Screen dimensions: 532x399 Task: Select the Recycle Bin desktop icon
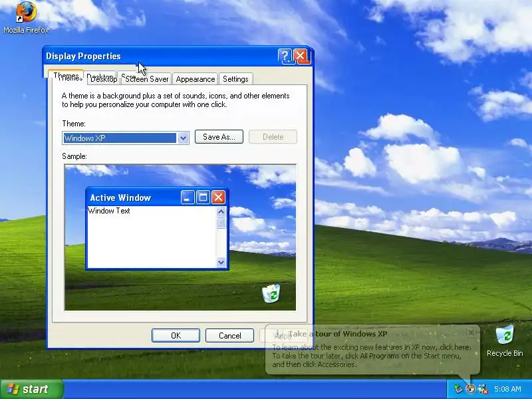point(505,340)
